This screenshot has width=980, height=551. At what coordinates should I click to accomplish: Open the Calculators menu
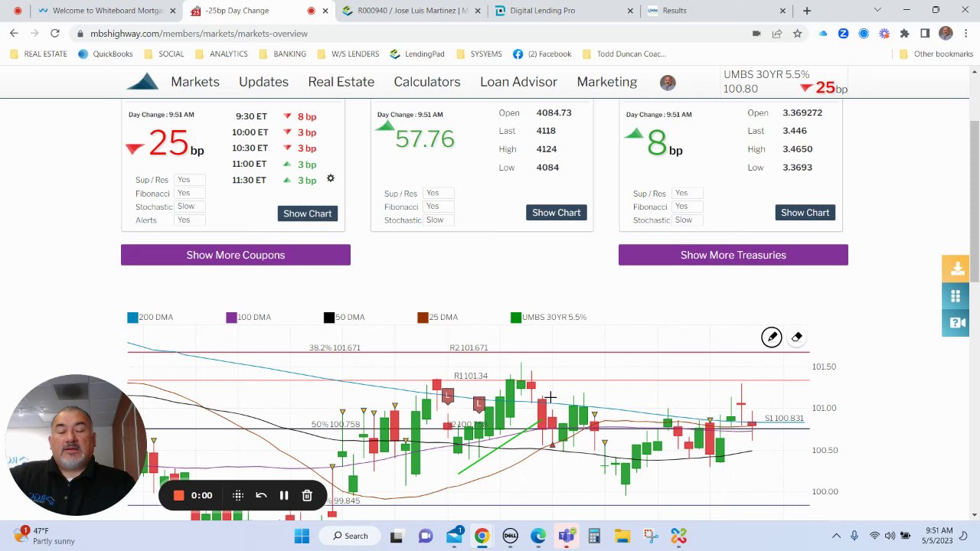pos(427,82)
